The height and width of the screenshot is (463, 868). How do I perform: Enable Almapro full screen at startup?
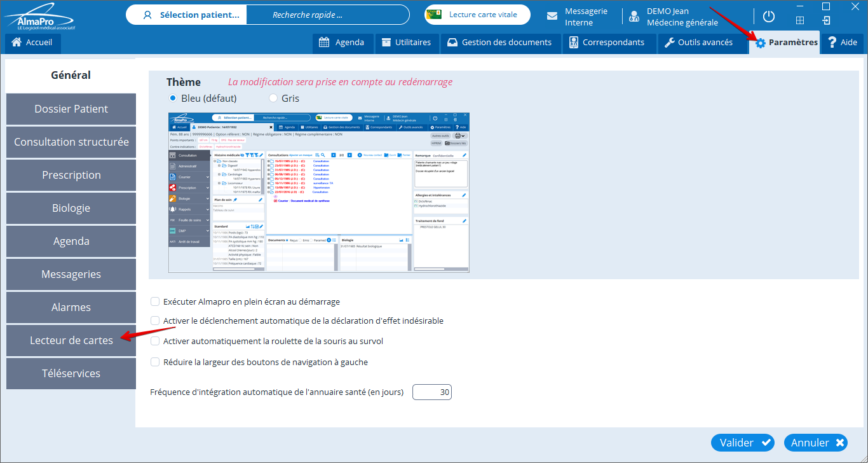(155, 302)
